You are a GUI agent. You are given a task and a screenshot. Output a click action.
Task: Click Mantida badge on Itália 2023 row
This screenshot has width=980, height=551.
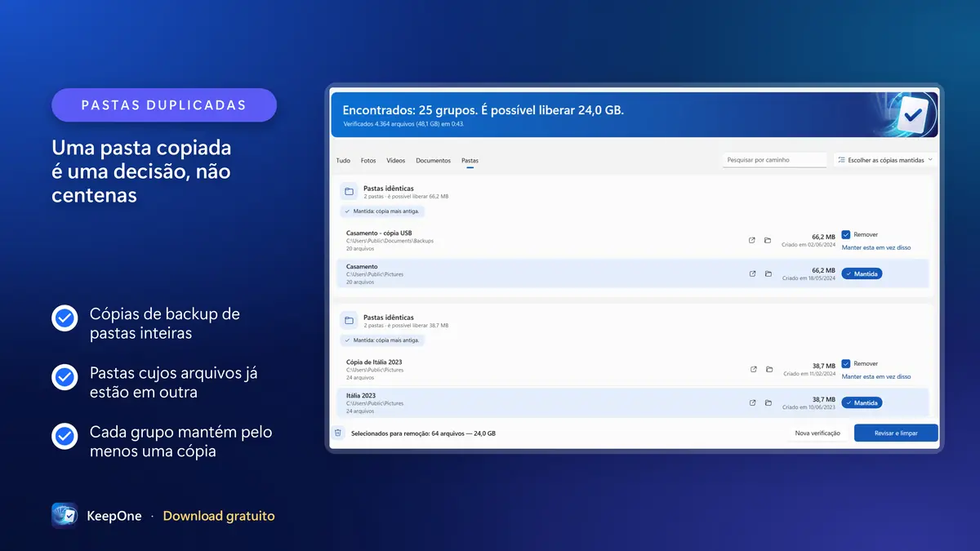pos(862,402)
